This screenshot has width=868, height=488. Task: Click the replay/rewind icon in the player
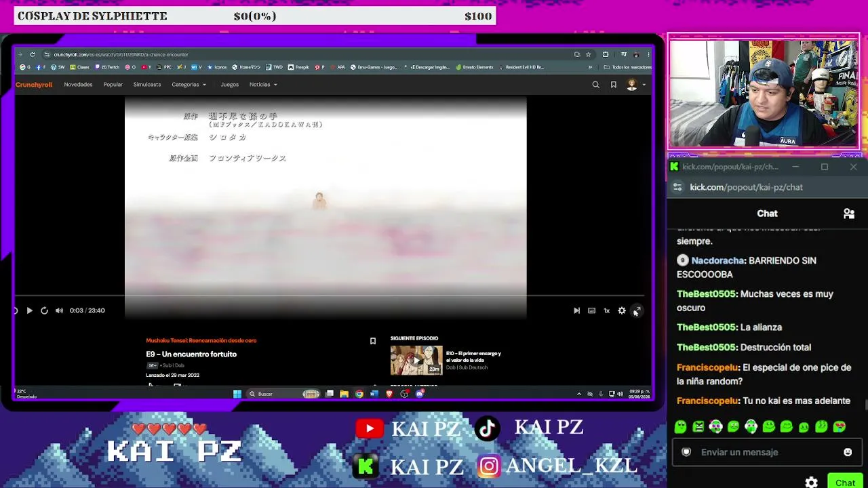(x=44, y=310)
